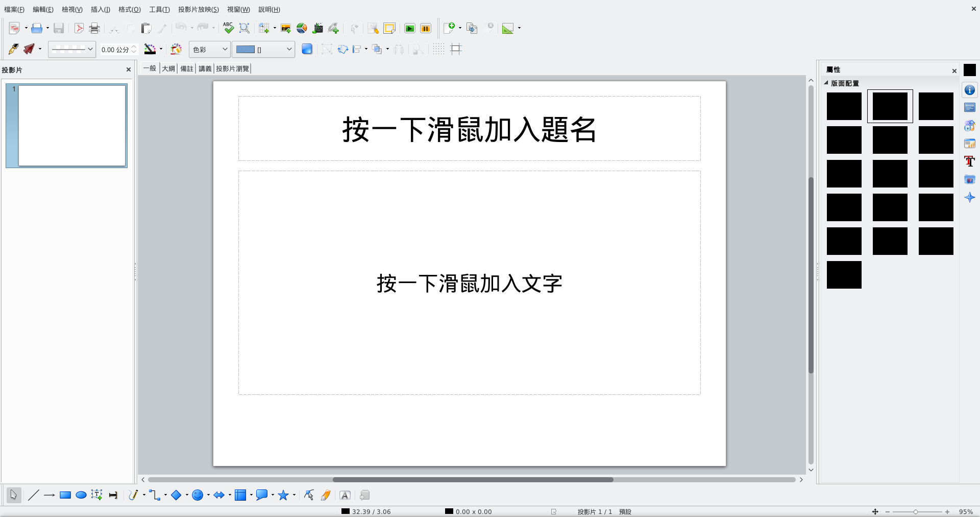Image resolution: width=980 pixels, height=517 pixels.
Task: Click the zoom slider handle
Action: tap(915, 511)
